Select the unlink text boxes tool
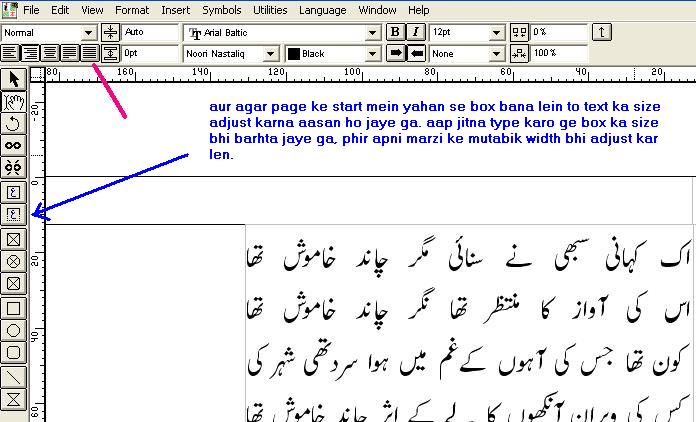 pos(13,167)
